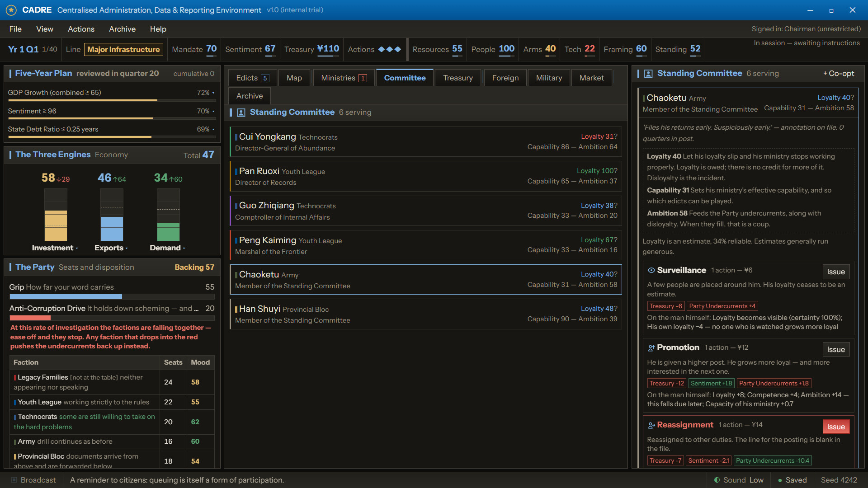Click the Actions diamond pips

tap(389, 49)
